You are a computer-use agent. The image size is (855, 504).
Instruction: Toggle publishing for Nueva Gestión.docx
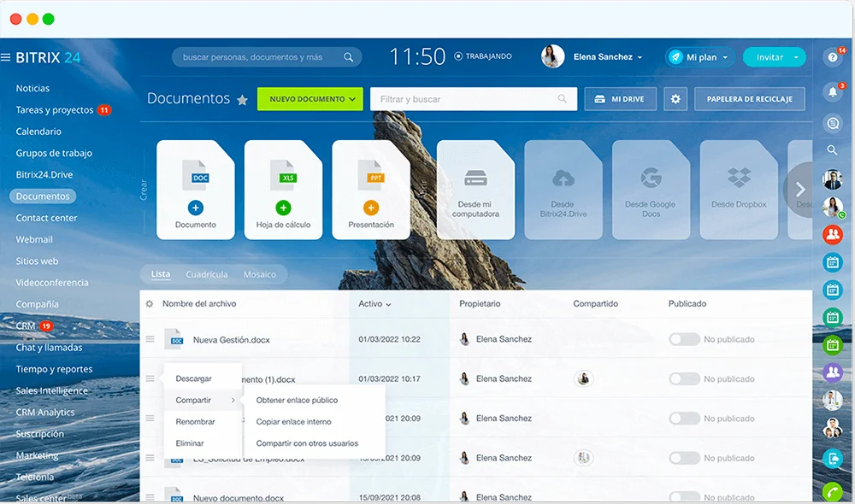click(683, 339)
